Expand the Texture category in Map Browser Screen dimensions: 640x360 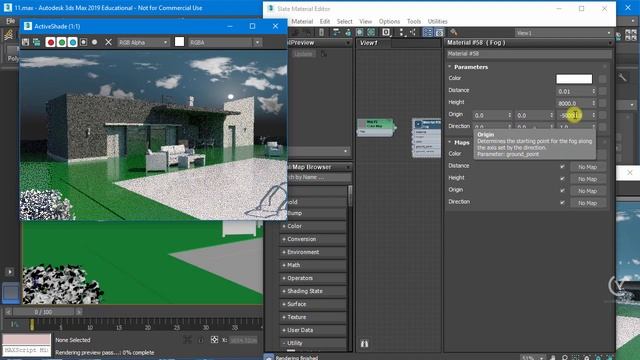click(313, 317)
